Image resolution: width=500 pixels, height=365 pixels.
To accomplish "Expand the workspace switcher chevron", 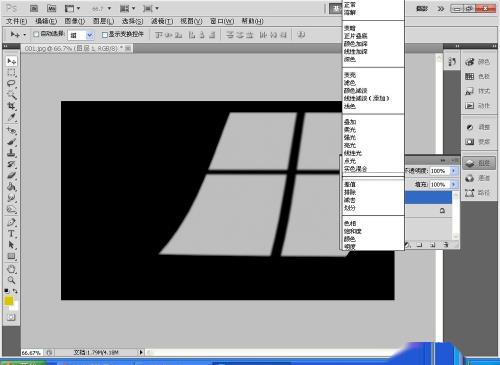I will point(441,9).
